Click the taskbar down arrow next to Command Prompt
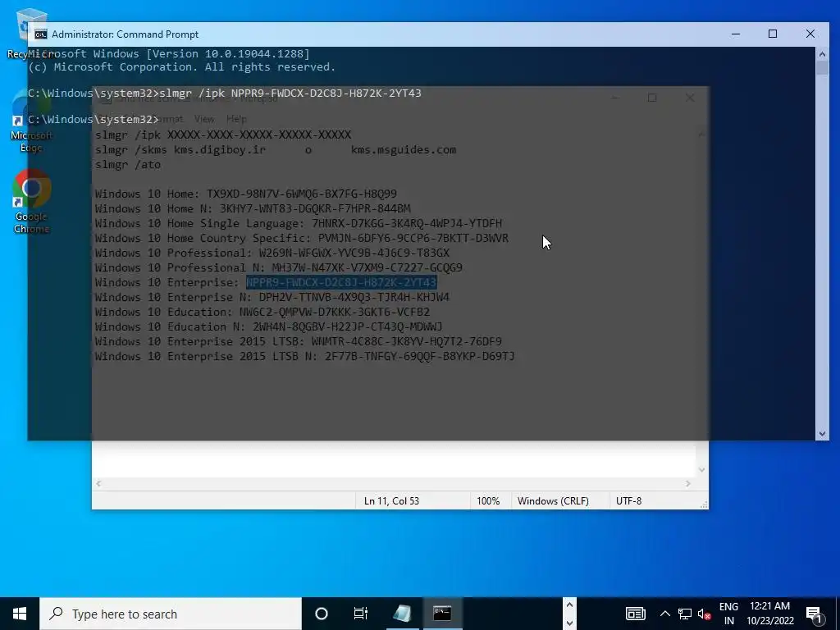The width and height of the screenshot is (840, 630). (569, 623)
